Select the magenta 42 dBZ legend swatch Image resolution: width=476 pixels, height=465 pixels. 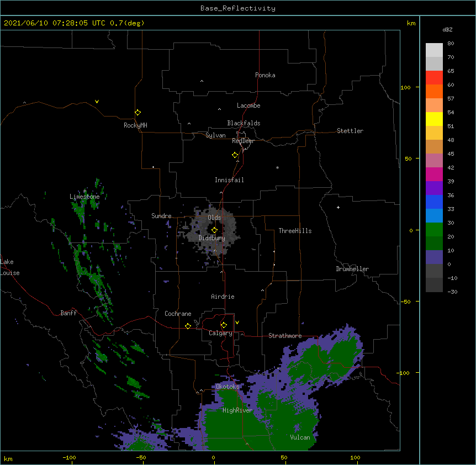[x=434, y=174]
